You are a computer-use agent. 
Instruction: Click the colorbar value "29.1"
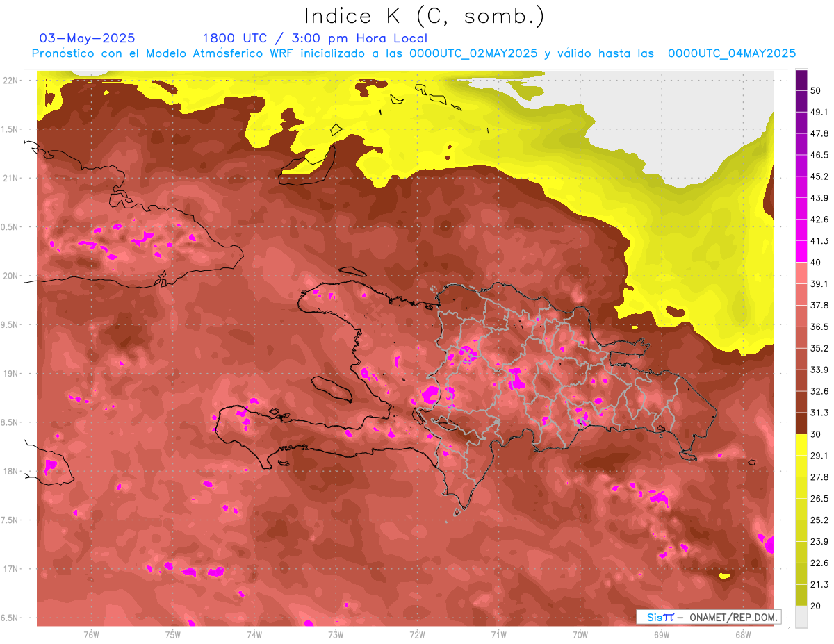(x=819, y=456)
